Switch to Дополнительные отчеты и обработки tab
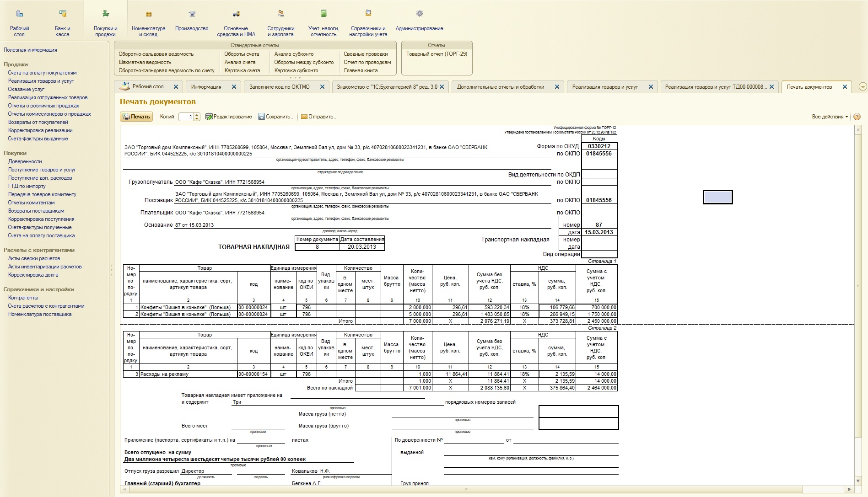The image size is (868, 497). point(501,87)
